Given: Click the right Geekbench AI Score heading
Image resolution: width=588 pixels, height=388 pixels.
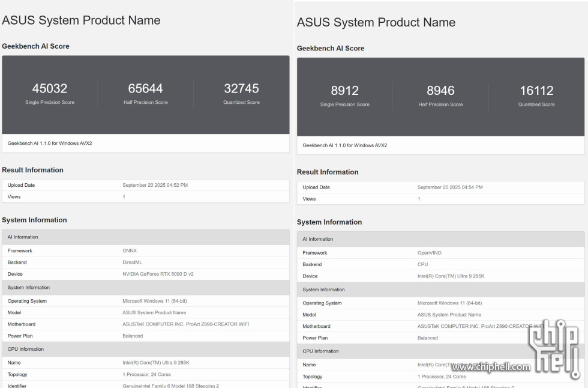Looking at the screenshot, I should pos(331,48).
